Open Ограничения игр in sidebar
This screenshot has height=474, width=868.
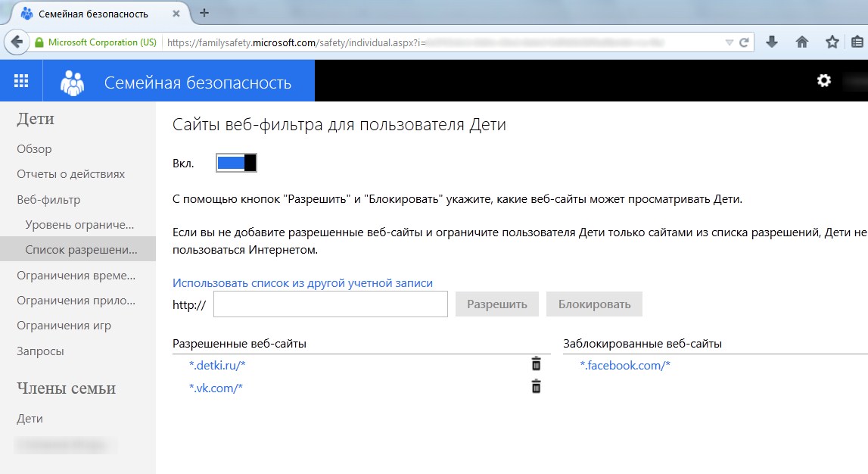point(64,326)
